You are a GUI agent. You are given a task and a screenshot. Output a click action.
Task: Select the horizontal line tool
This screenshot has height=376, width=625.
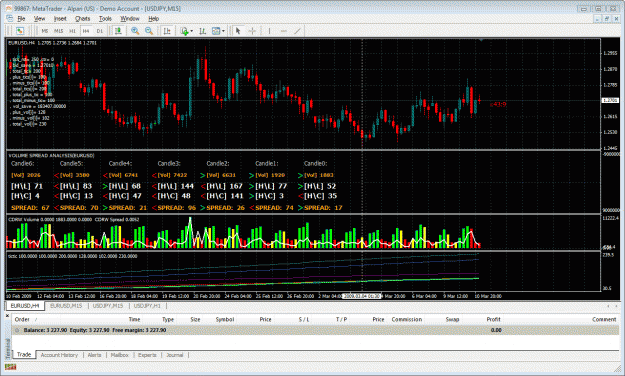283,31
